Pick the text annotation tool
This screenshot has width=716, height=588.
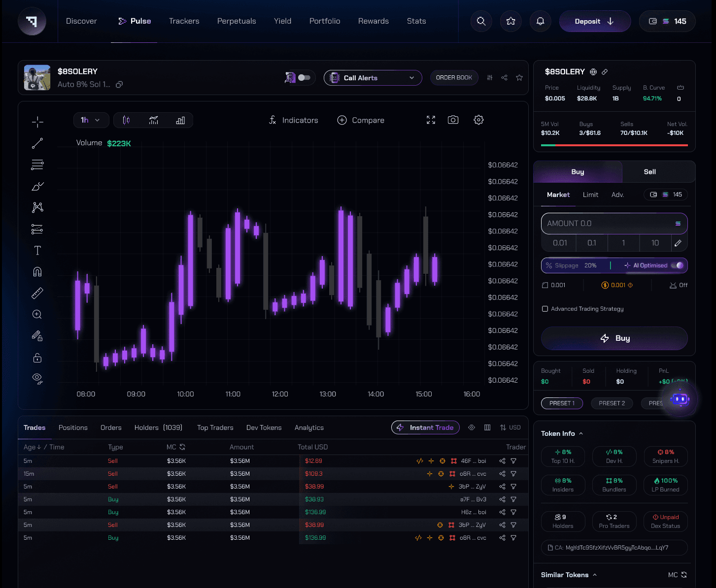[x=37, y=250]
